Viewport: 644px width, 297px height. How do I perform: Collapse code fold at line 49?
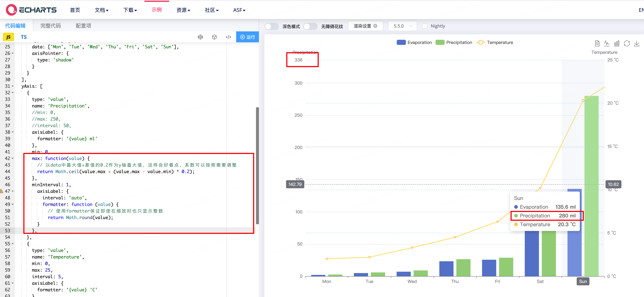click(x=13, y=205)
